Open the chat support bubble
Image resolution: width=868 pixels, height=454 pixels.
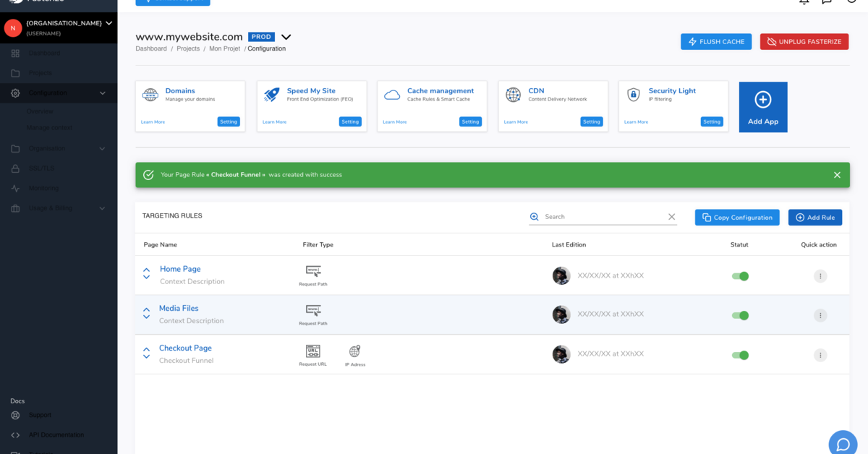tap(843, 442)
